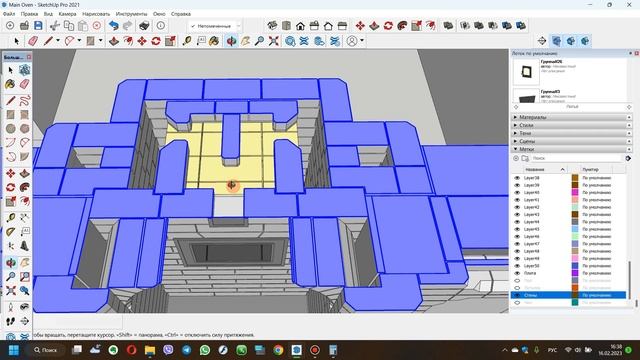The image size is (640, 360).
Task: Open the Камера menu
Action: pyautogui.click(x=67, y=14)
